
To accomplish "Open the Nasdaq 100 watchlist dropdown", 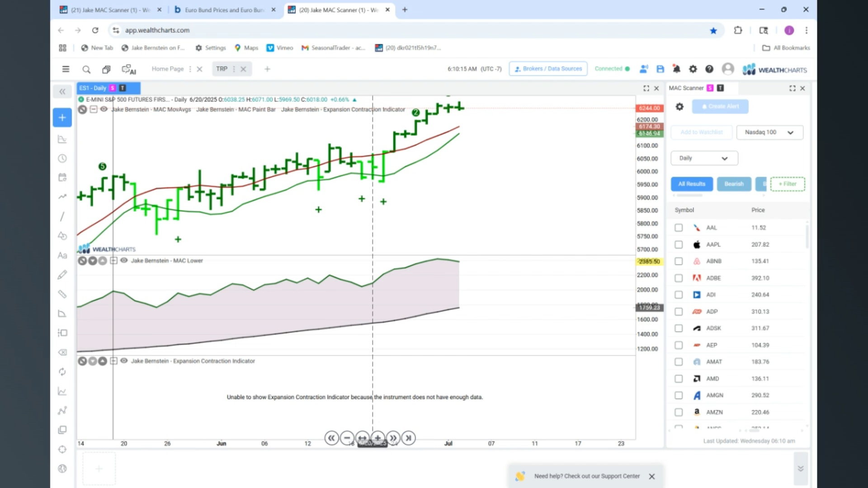I will (x=769, y=132).
